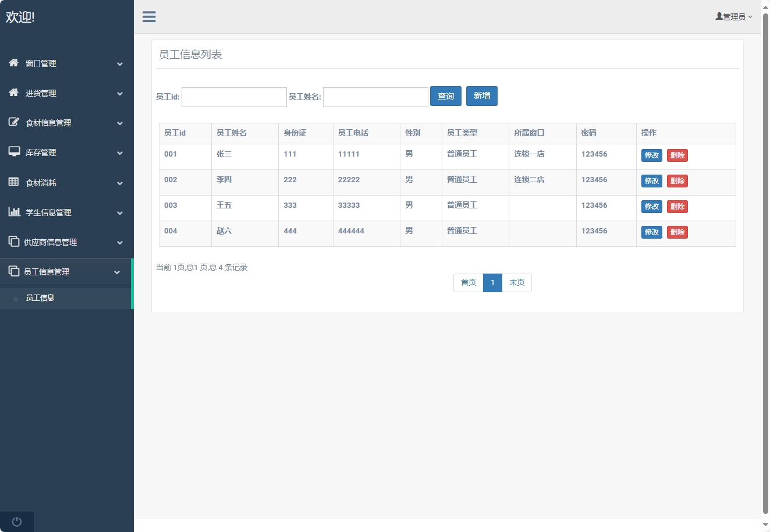
Task: Click the power icon at sidebar bottom
Action: (x=17, y=522)
